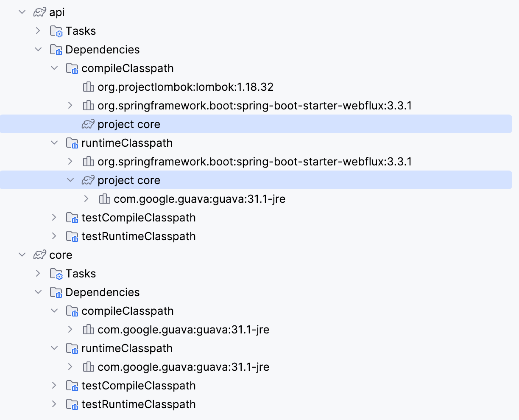Click the Dependencies folder icon under core
The image size is (519, 420).
click(x=56, y=292)
